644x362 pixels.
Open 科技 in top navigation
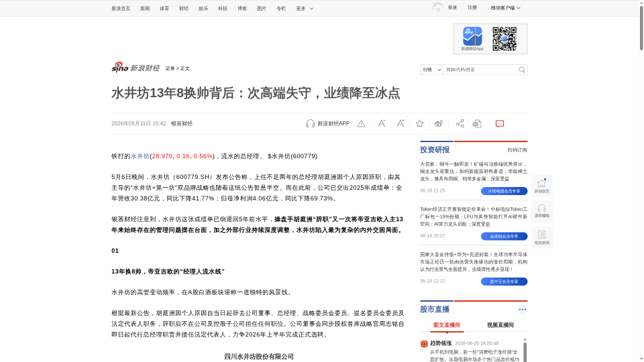tap(223, 9)
